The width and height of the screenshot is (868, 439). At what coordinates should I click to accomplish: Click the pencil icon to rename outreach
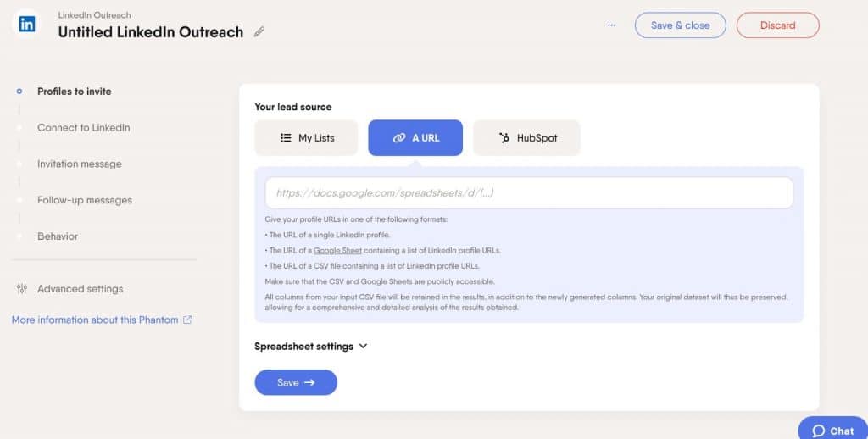click(259, 31)
